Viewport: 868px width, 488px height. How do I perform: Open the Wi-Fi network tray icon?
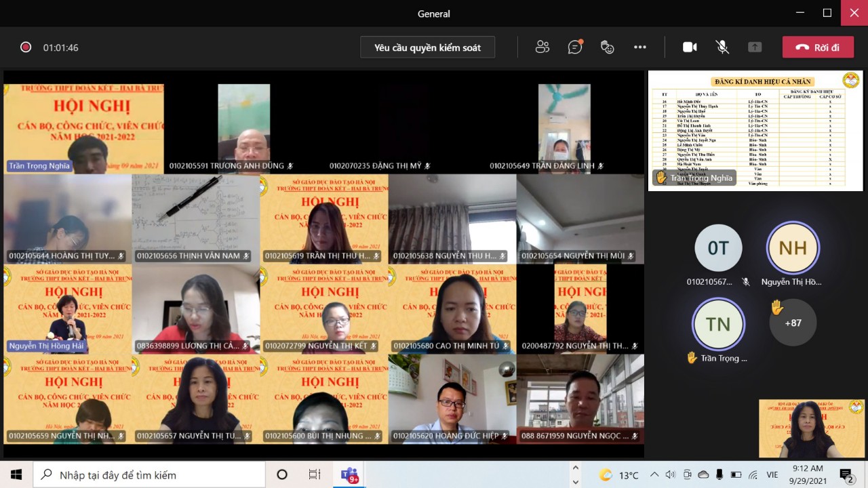point(753,474)
